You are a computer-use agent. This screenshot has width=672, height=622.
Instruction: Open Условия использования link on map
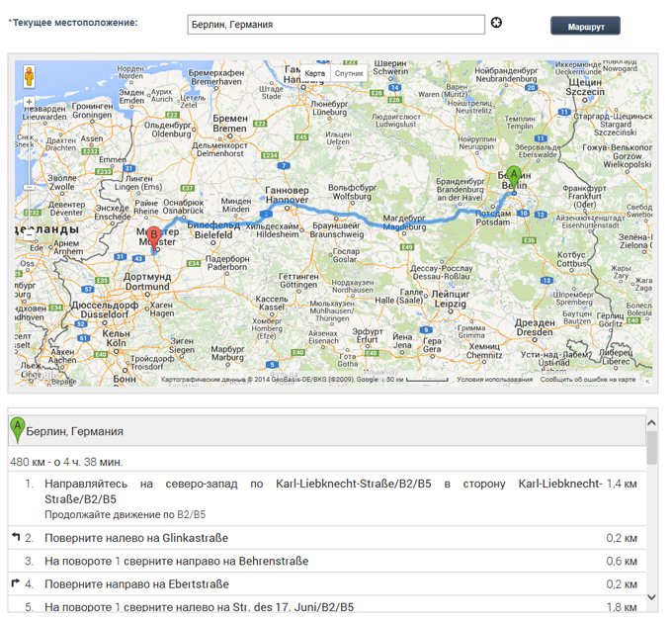tap(494, 379)
